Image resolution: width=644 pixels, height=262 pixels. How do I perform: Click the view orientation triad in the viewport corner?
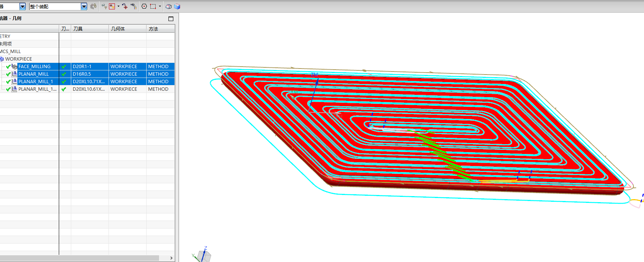202,254
